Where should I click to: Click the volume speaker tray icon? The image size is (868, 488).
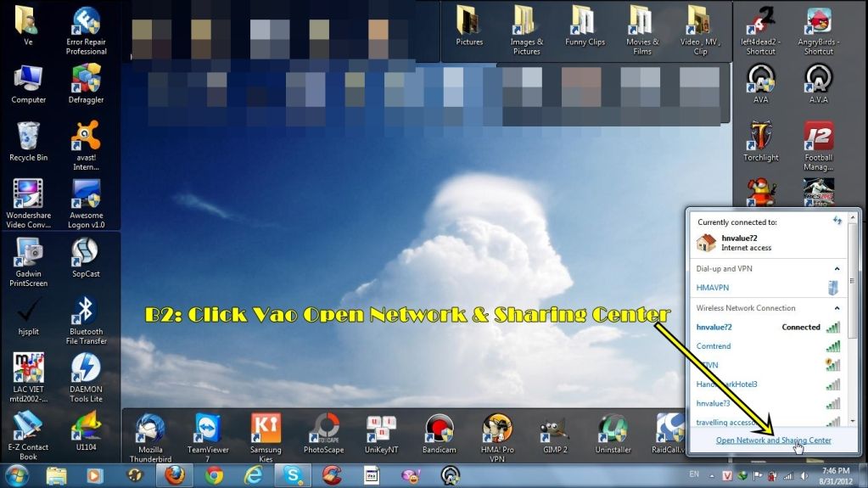click(803, 474)
